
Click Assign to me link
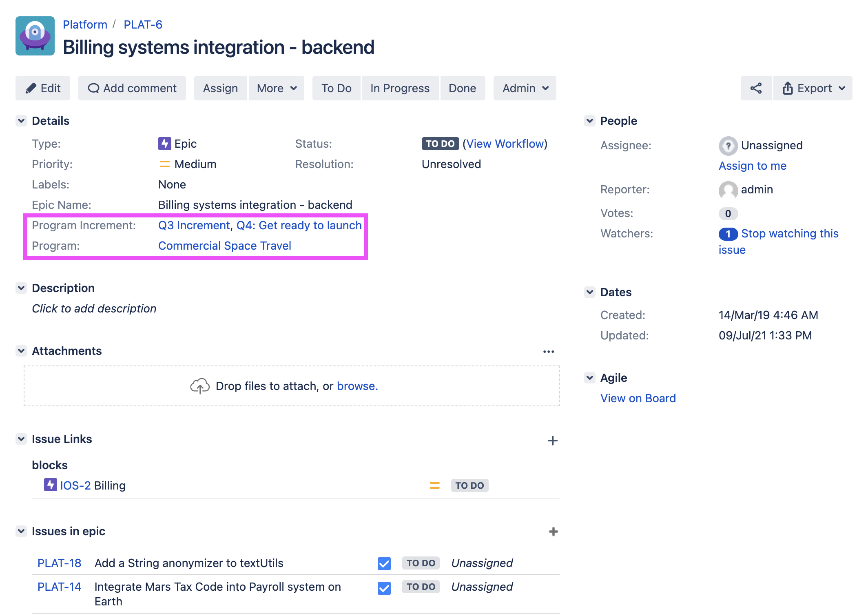pyautogui.click(x=752, y=166)
